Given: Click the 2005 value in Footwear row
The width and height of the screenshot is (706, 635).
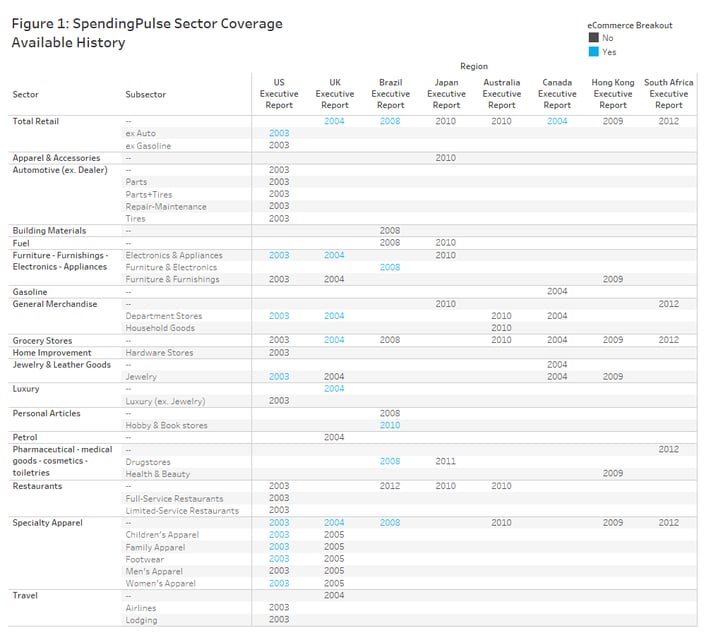Looking at the screenshot, I should click(x=334, y=559).
